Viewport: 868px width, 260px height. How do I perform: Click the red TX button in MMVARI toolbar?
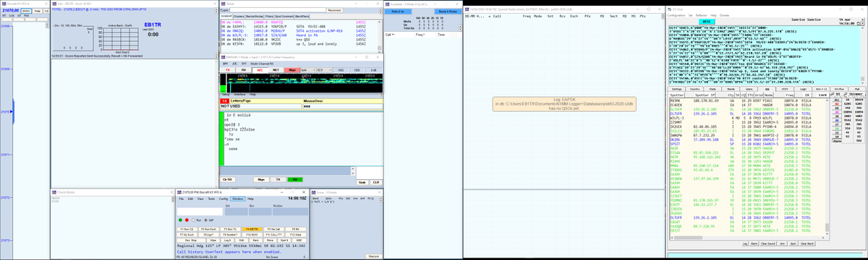click(227, 69)
